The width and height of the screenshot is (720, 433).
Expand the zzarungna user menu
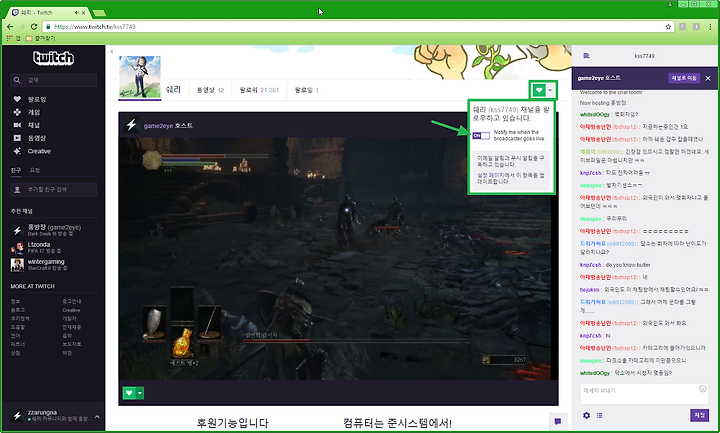pos(97,416)
